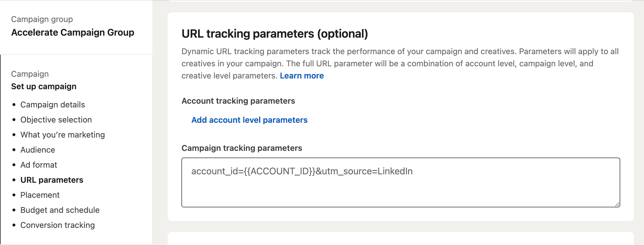
Task: Jump to What you're marketing
Action: (63, 135)
